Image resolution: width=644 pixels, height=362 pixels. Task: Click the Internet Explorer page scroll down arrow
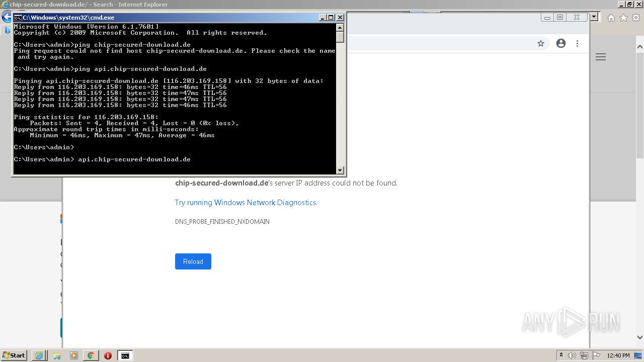tap(640, 337)
